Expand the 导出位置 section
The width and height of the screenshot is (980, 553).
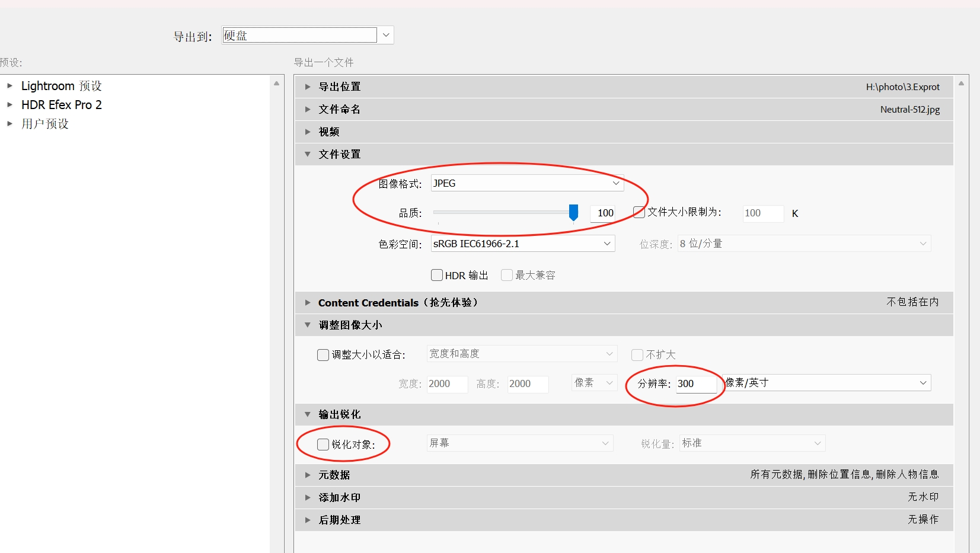[x=308, y=87]
